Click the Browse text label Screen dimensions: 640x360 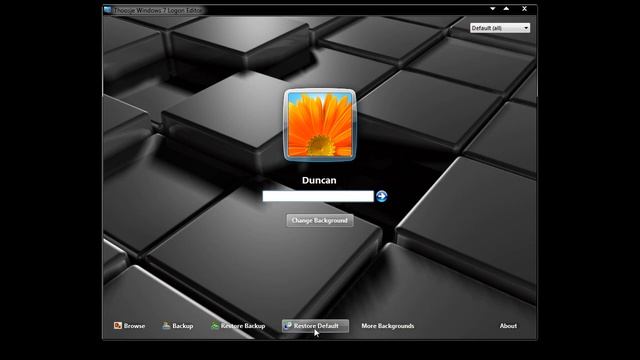coord(134,326)
